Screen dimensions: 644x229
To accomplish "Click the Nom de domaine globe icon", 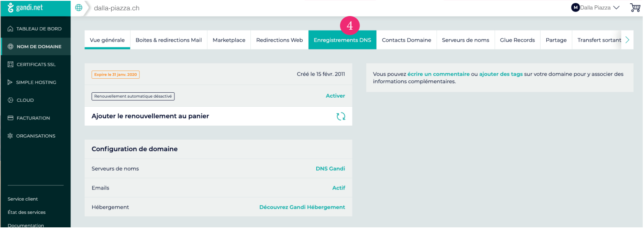I will click(x=11, y=47).
